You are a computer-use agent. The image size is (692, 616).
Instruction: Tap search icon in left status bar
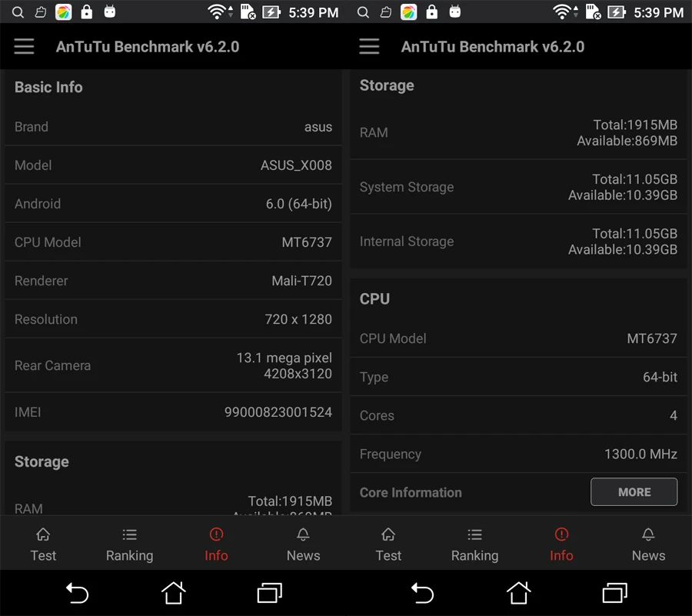[x=18, y=12]
